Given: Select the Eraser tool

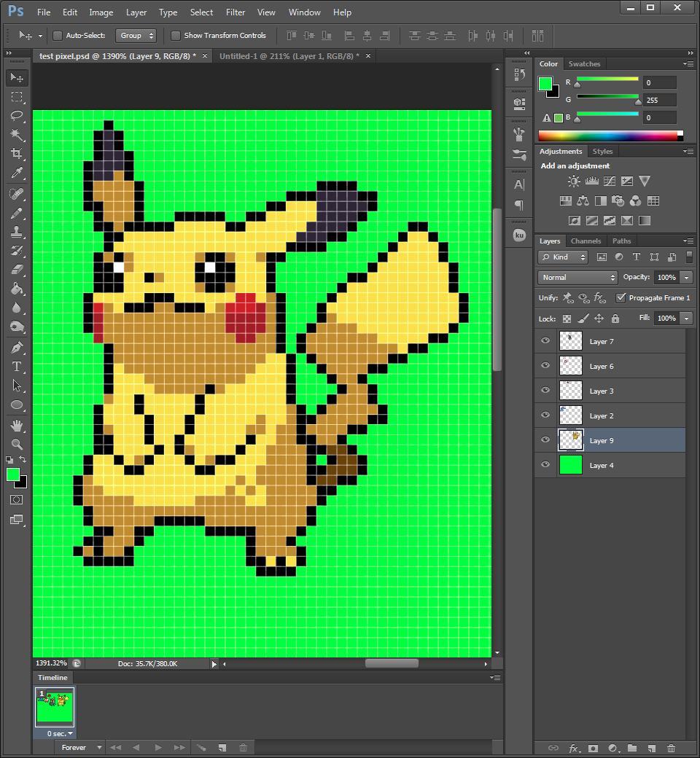Looking at the screenshot, I should (17, 269).
